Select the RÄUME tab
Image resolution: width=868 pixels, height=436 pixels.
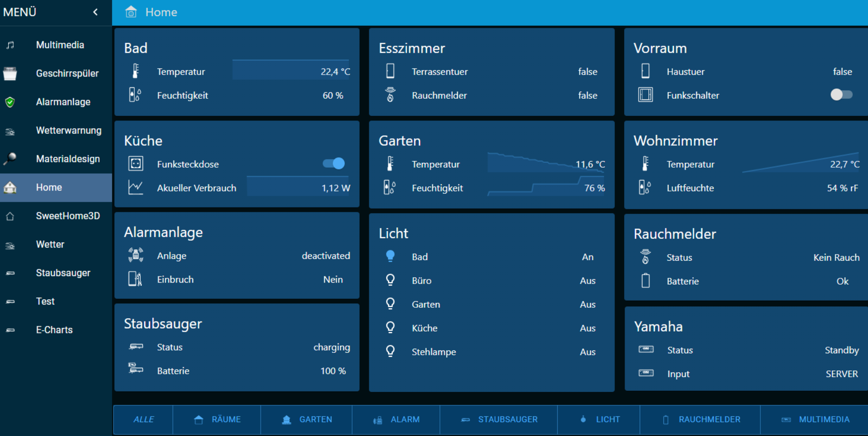(x=217, y=419)
